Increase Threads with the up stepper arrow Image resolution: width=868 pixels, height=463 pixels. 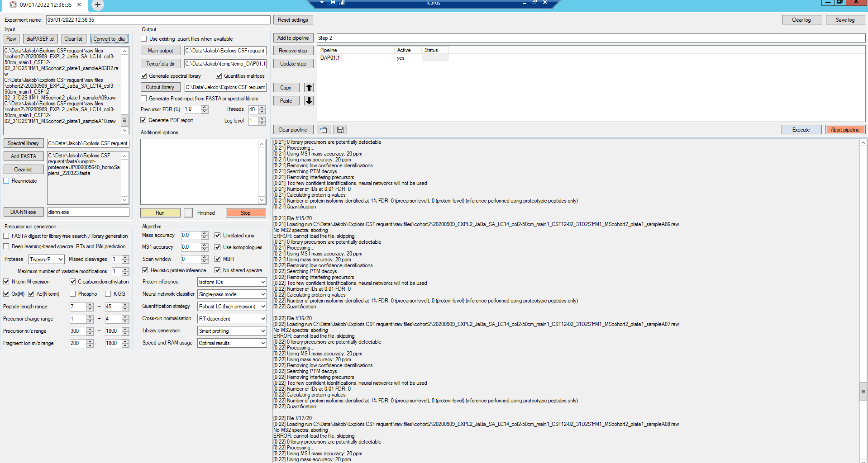click(262, 108)
